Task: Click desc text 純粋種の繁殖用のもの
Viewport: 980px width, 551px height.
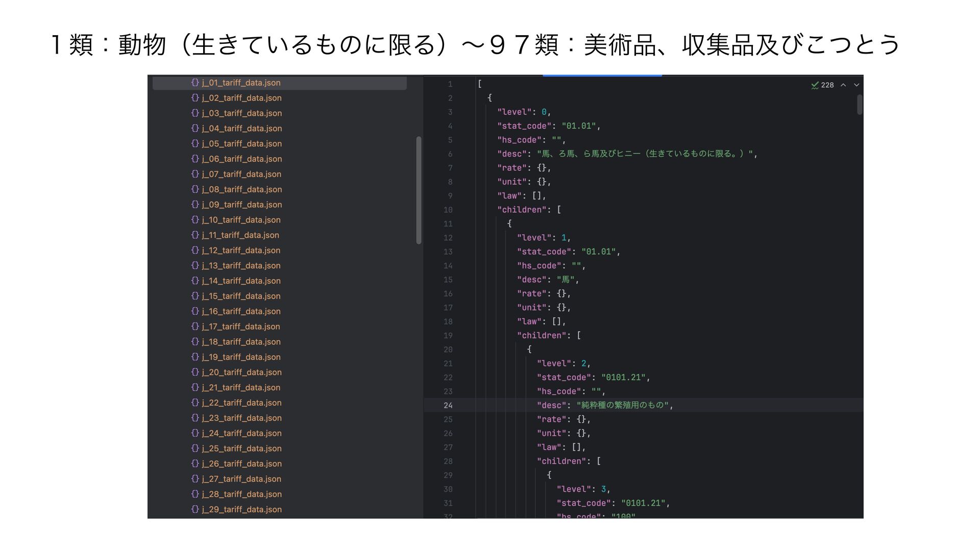Action: tap(623, 405)
